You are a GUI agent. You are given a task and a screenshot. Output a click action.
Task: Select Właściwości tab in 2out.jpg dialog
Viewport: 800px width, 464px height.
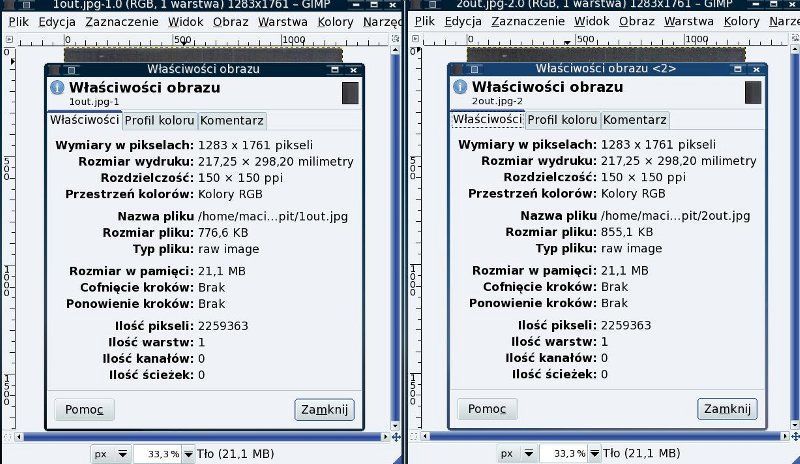pyautogui.click(x=487, y=119)
